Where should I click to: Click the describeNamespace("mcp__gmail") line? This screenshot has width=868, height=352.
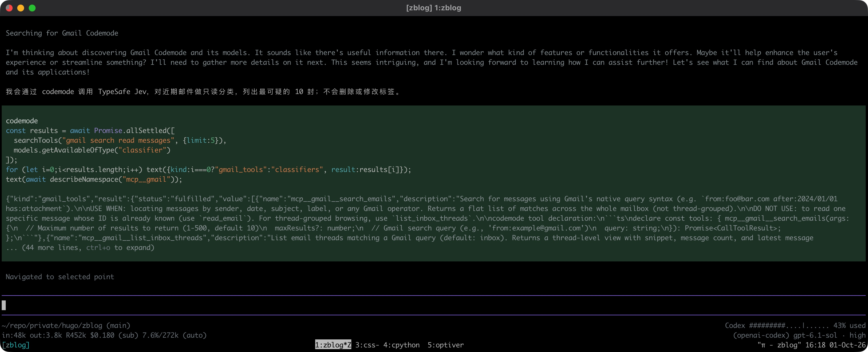(94, 179)
